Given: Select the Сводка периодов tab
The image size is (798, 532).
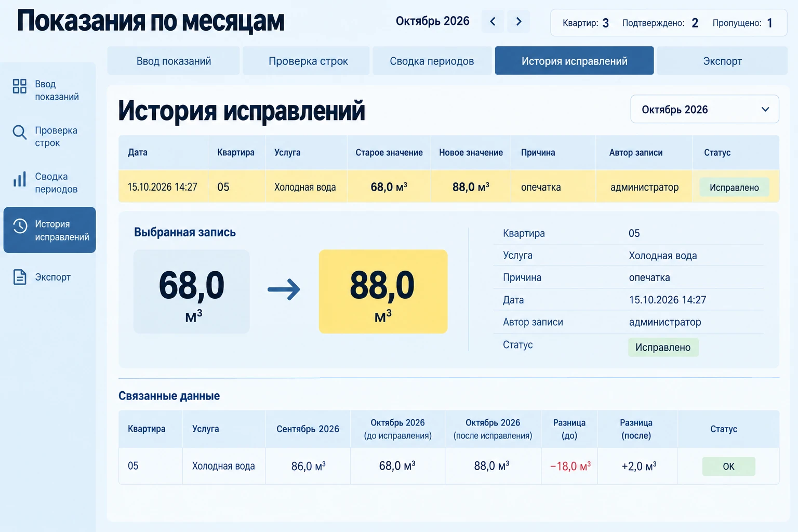Looking at the screenshot, I should tap(432, 61).
